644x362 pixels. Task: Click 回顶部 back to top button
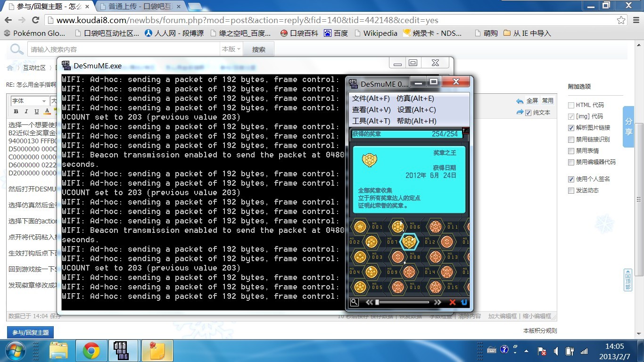click(627, 280)
